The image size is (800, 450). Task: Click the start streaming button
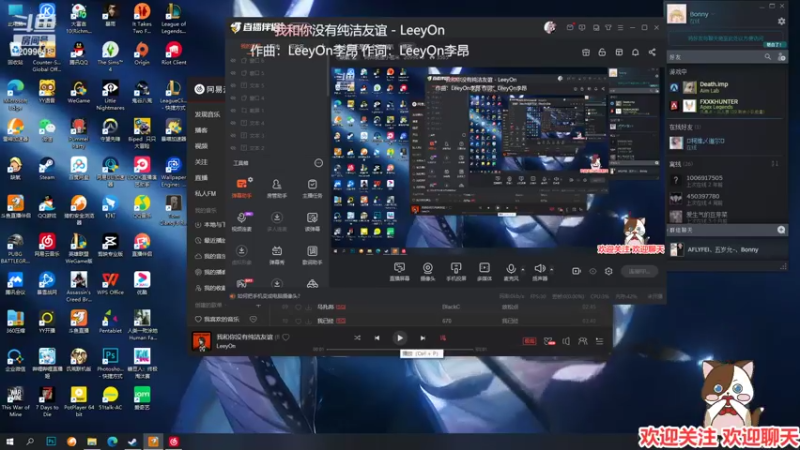[640, 271]
